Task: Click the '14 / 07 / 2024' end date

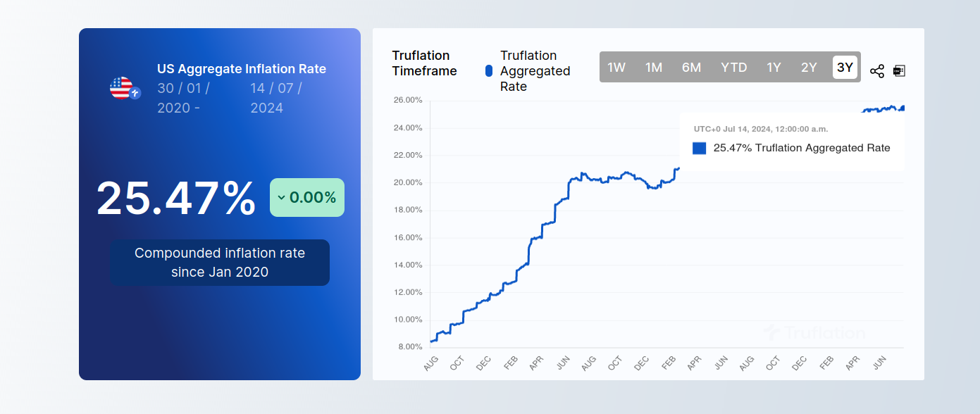Action: tap(277, 98)
